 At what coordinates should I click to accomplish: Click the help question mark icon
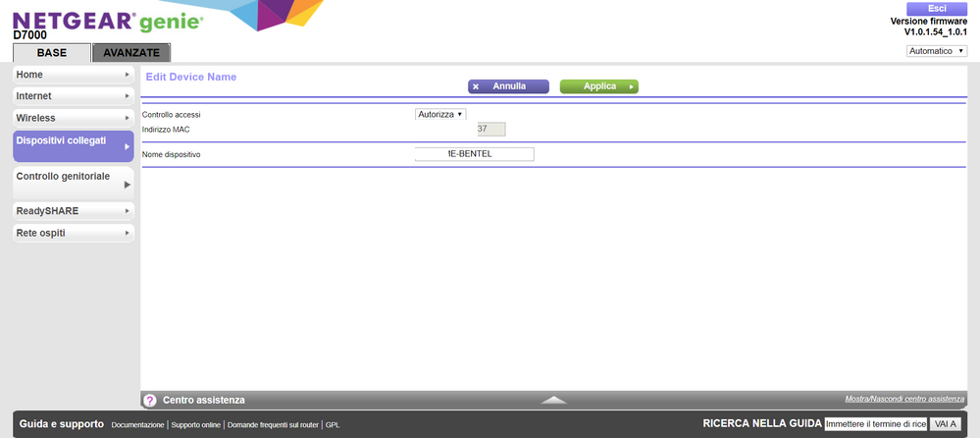click(150, 401)
